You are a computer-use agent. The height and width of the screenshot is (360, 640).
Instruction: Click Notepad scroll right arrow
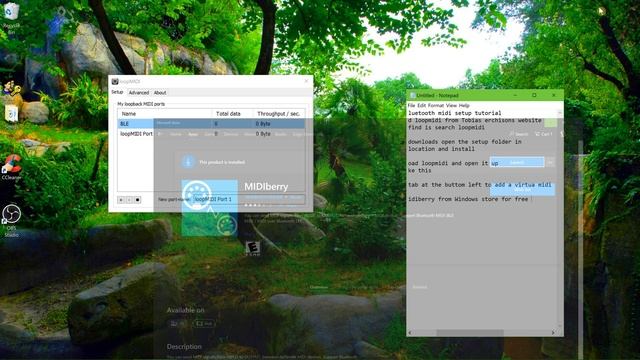tap(553, 333)
